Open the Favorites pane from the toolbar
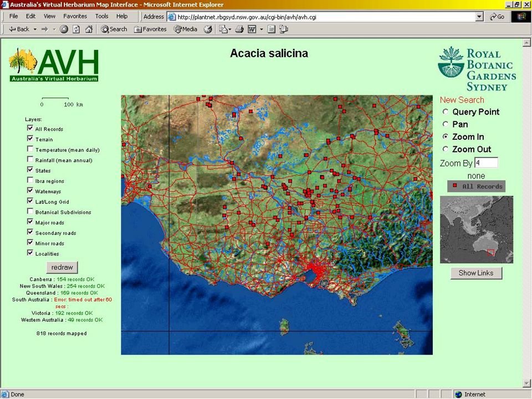532x399 pixels. (150, 29)
